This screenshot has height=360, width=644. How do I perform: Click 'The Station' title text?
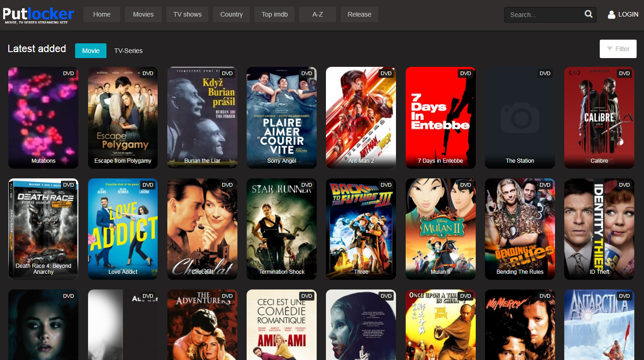pyautogui.click(x=520, y=161)
